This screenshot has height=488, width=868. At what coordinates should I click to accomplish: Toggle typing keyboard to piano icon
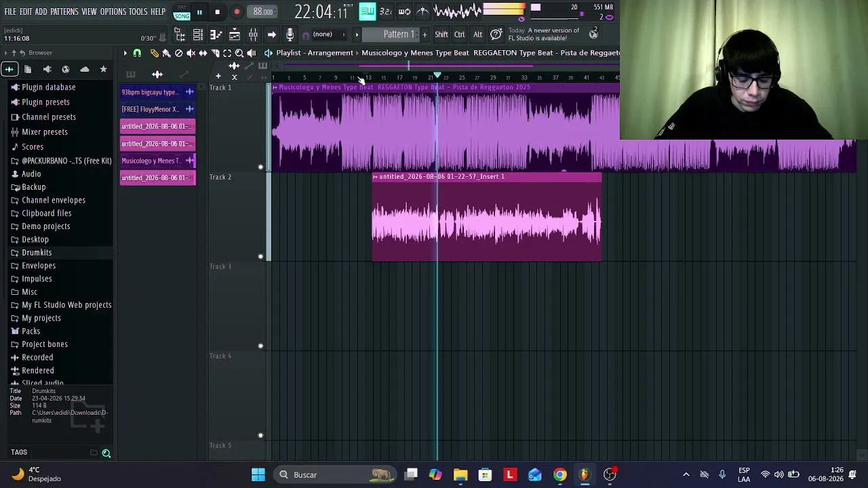pos(368,11)
